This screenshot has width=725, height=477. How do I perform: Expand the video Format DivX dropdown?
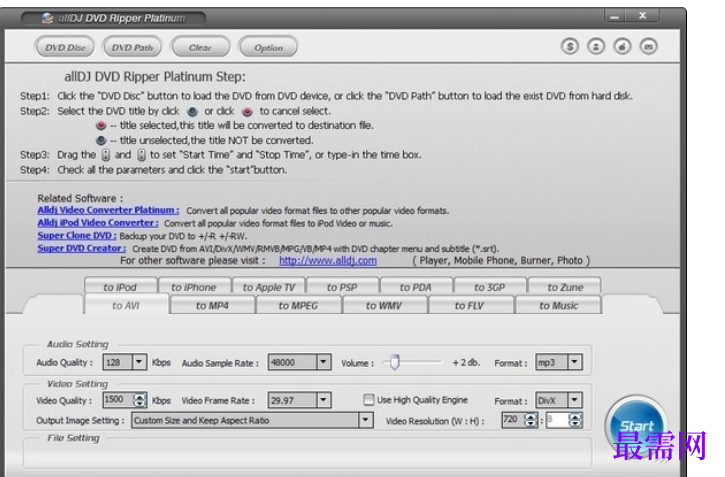point(575,400)
